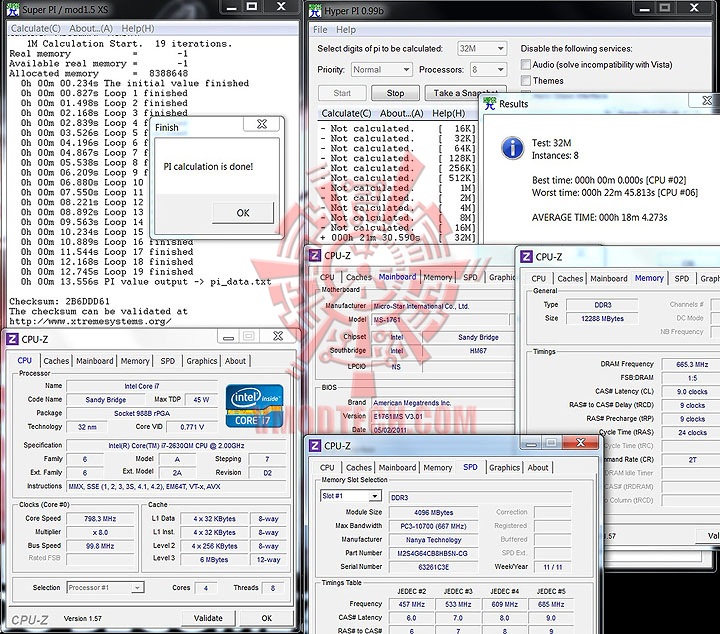Switch to Graphics tab in CPU-Z CPU window
The height and width of the screenshot is (634, 720).
coord(202,361)
